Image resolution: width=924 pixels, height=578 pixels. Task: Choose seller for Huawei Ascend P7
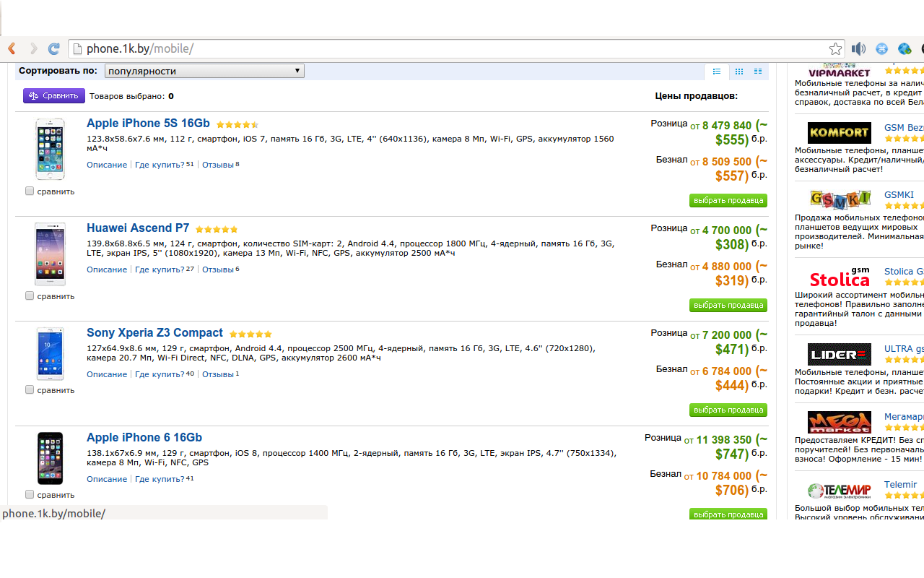coord(728,306)
